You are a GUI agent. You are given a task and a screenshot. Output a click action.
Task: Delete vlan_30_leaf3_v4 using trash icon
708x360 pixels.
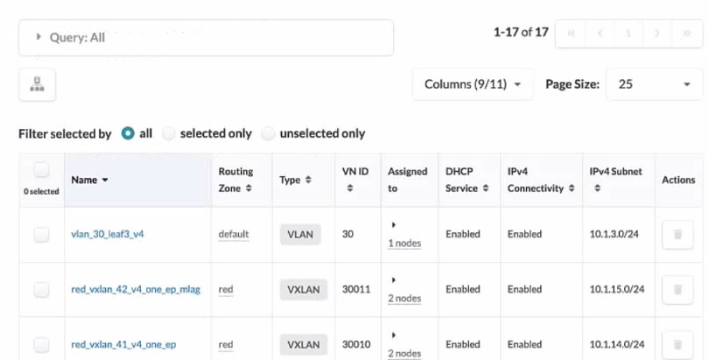click(677, 234)
